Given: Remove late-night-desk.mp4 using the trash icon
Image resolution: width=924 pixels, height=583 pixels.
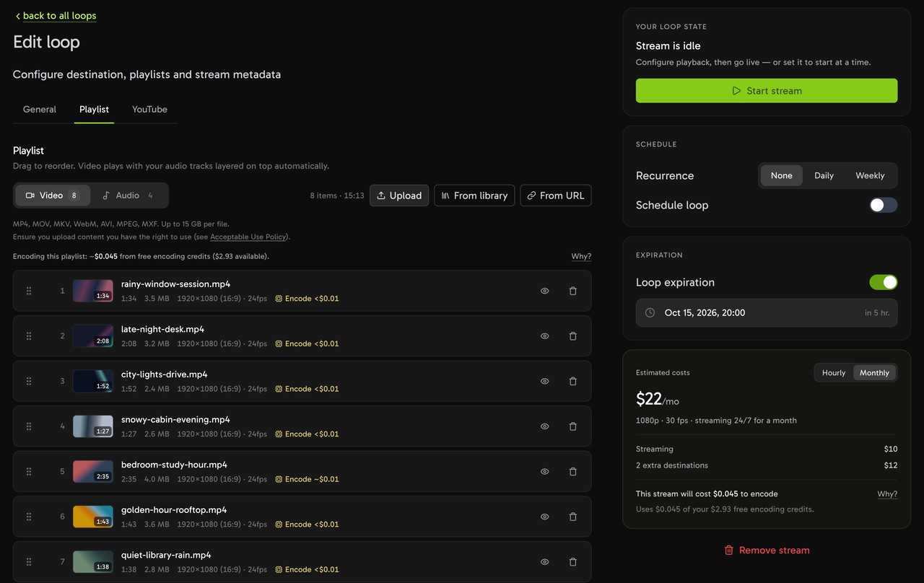Looking at the screenshot, I should click(573, 336).
